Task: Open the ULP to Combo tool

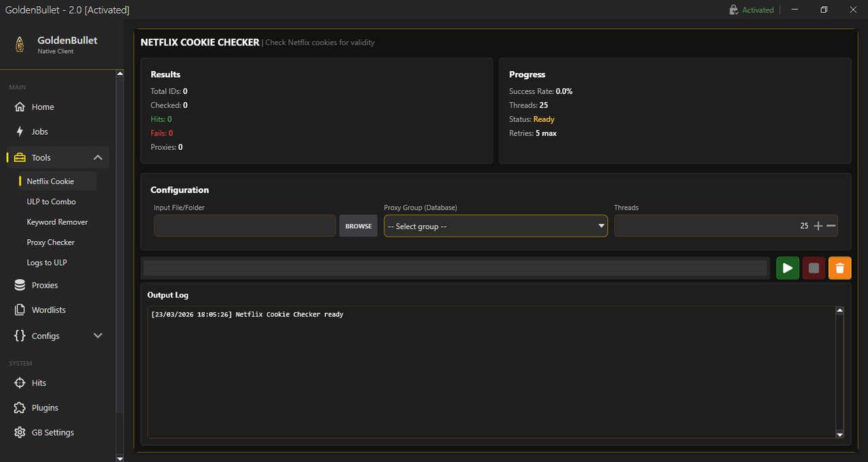Action: click(51, 202)
